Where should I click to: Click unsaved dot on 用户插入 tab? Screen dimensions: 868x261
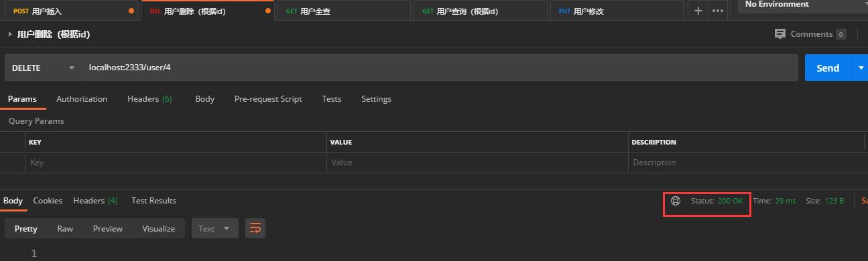click(x=131, y=11)
